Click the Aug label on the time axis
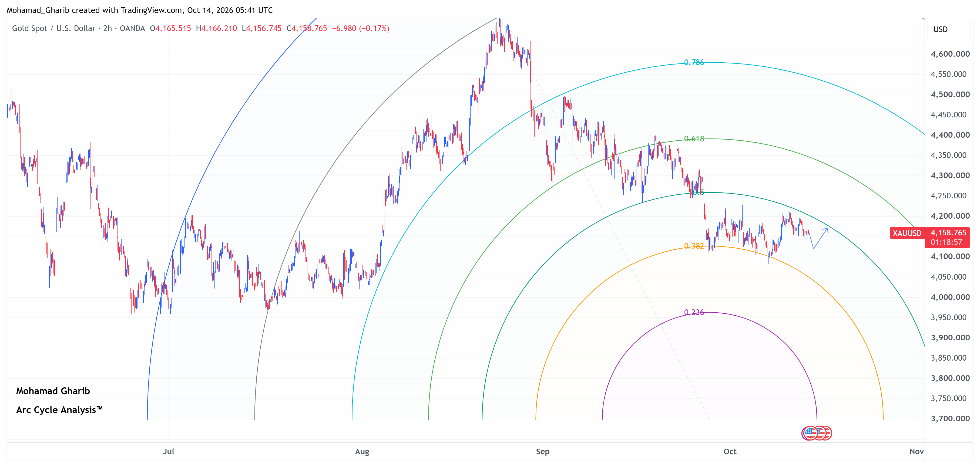 point(362,452)
